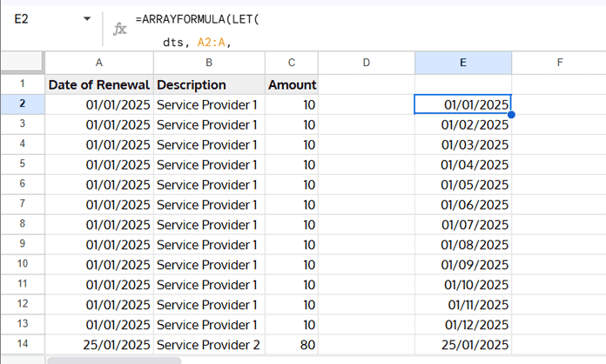
Task: Select cell with 01/05/2025
Action: pos(463,185)
